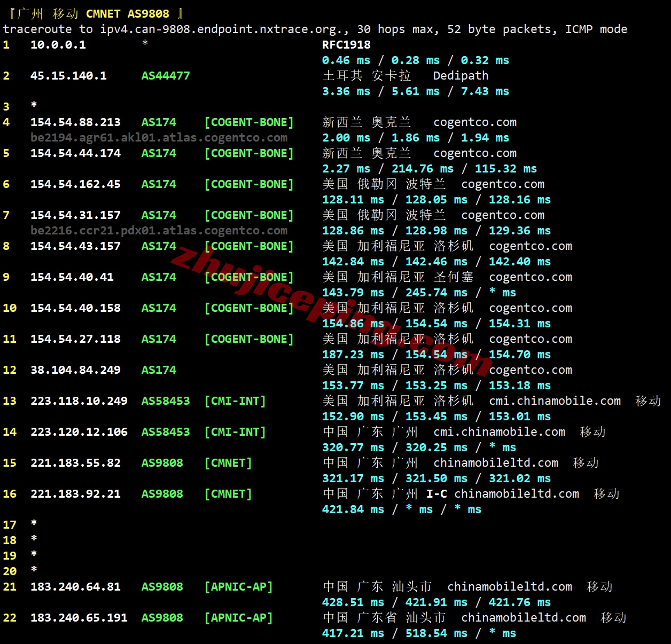Click cmi.chinamobile.com in hop 14 row
This screenshot has height=644, width=671.
tap(500, 432)
